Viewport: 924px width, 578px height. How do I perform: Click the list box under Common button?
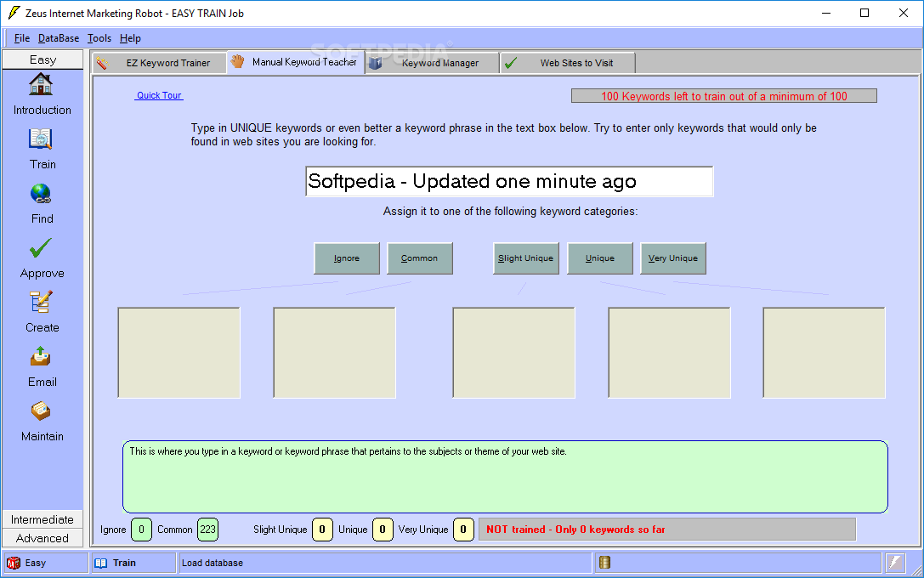(335, 353)
